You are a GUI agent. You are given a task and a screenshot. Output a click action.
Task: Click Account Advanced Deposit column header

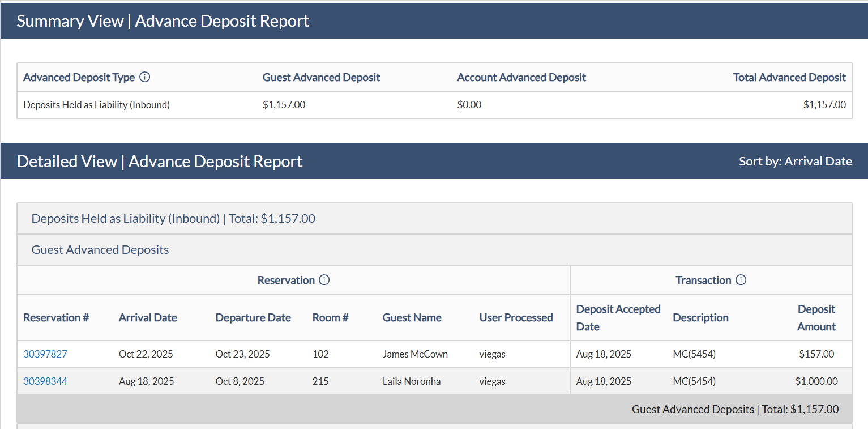pos(521,77)
